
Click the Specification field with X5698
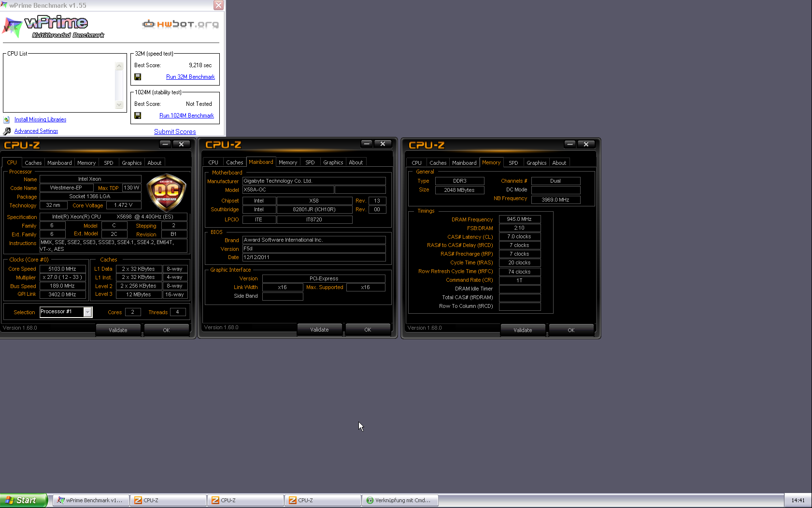113,217
